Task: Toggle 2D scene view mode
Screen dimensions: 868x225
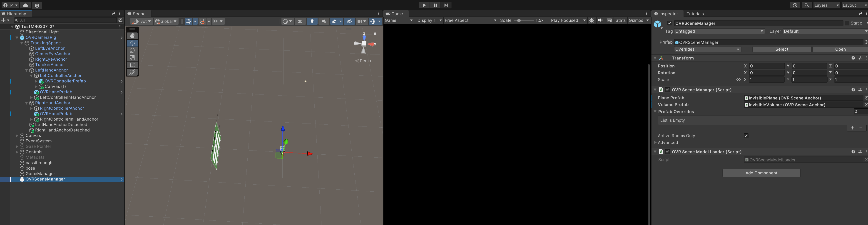Action: coord(300,21)
